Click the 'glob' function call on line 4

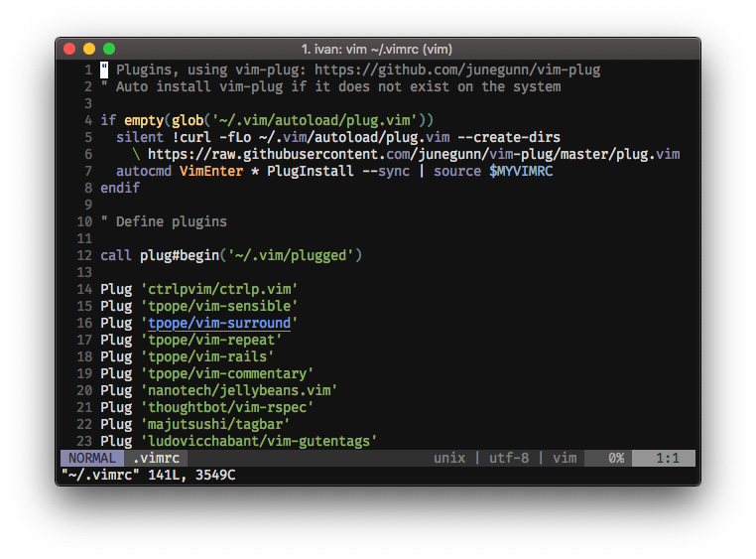click(188, 120)
